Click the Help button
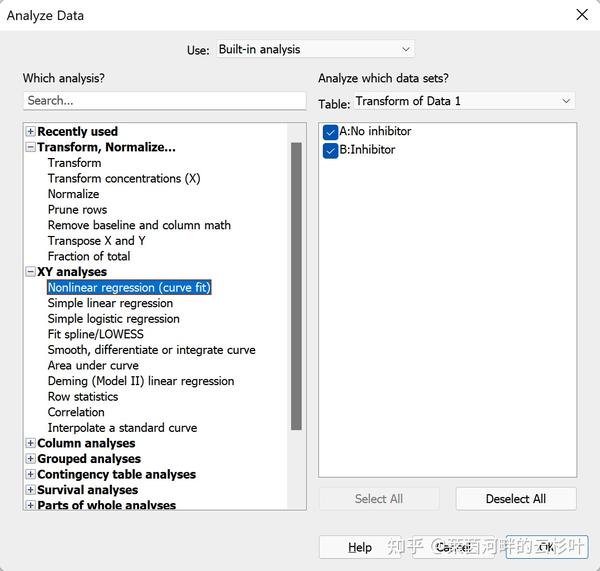Image resolution: width=600 pixels, height=571 pixels. point(360,547)
